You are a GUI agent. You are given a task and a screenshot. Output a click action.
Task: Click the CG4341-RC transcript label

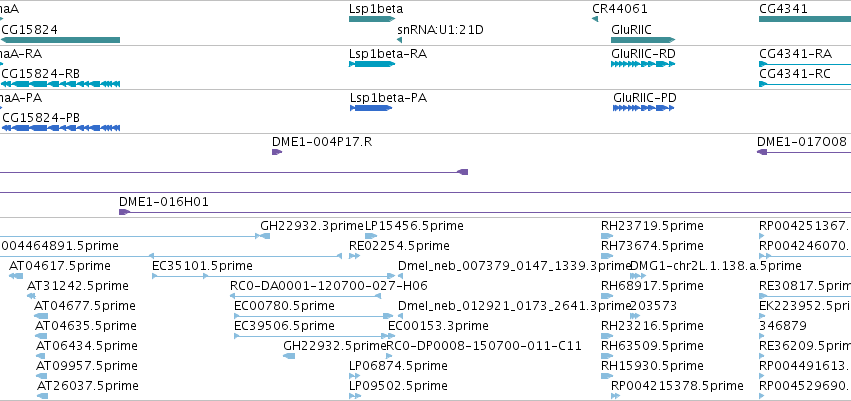pyautogui.click(x=795, y=74)
